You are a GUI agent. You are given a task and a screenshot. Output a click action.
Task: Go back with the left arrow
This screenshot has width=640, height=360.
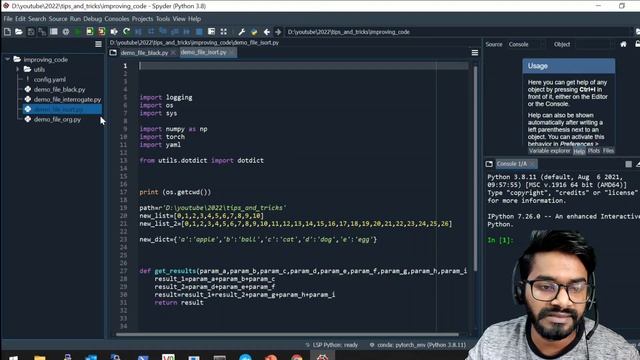[267, 32]
